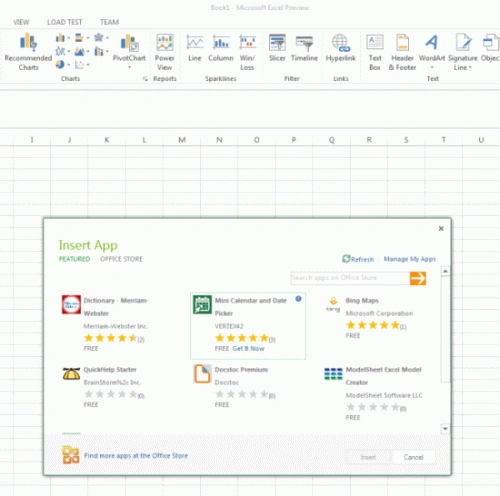
Task: Open the LOAD TEST ribbon tab
Action: pos(65,22)
